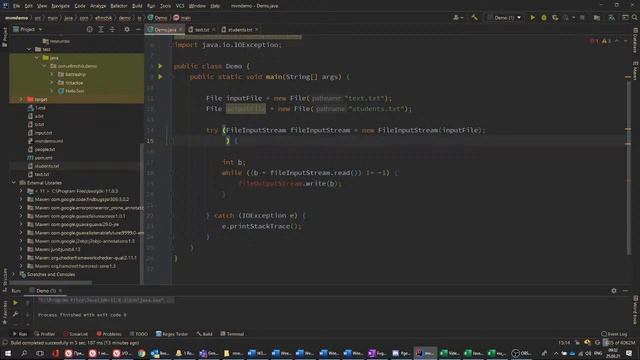Screen dimensions: 640x360
Task: Open VCS menu
Action: click(180, 6)
